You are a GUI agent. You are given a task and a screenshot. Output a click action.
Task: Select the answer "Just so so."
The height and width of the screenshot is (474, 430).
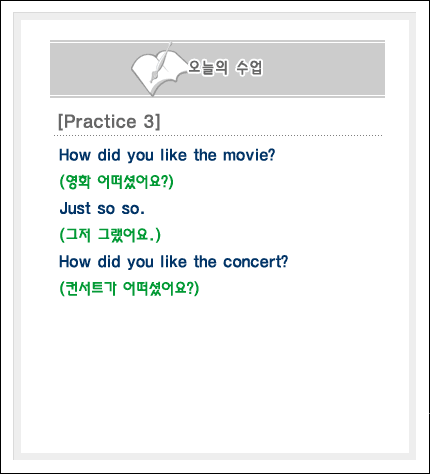(x=102, y=209)
